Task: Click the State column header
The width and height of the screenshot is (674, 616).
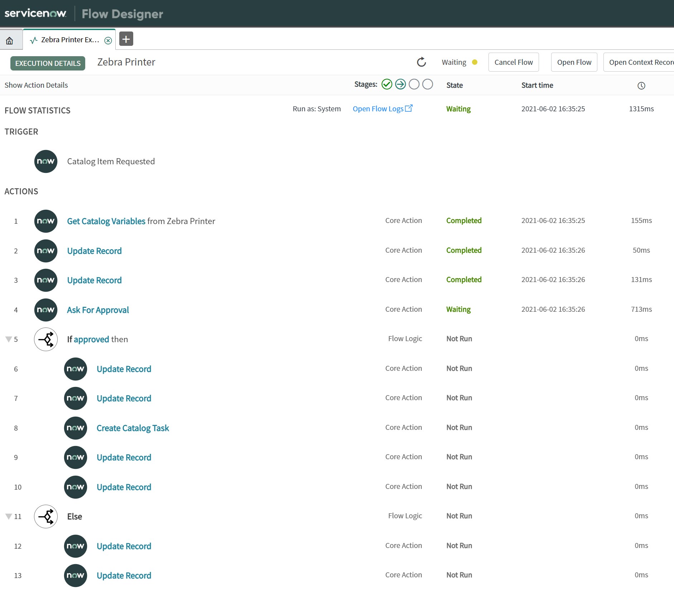Action: 454,85
